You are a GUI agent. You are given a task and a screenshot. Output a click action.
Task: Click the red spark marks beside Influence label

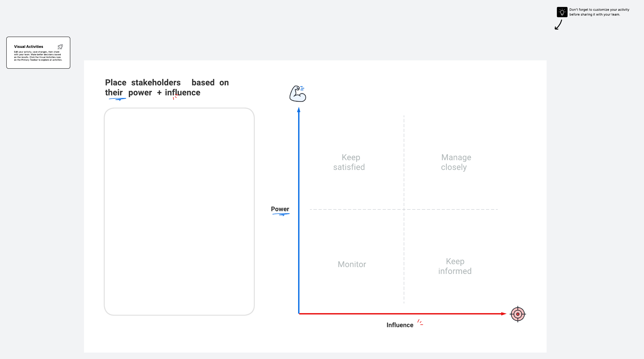tap(420, 323)
